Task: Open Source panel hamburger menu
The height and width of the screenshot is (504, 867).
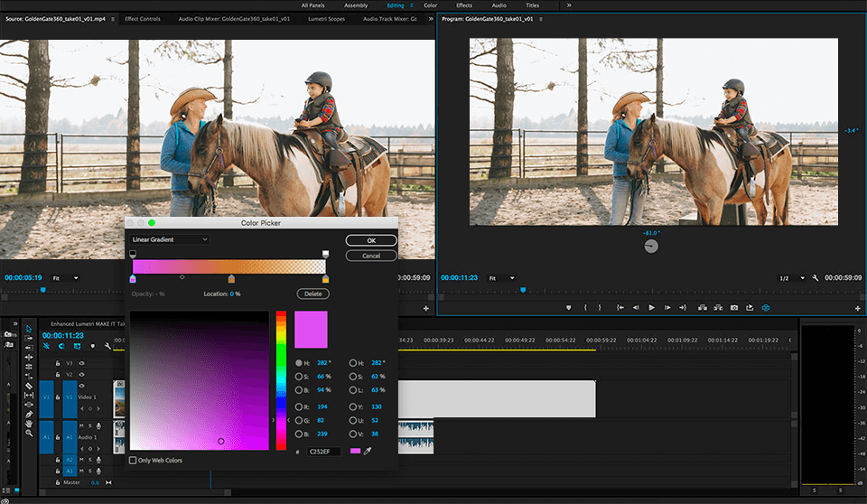Action: 113,19
